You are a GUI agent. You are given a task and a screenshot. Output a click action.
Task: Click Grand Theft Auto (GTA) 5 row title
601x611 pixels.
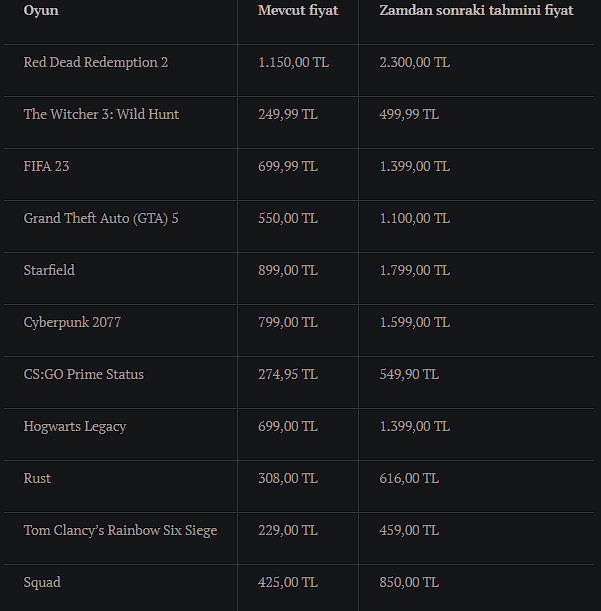pyautogui.click(x=101, y=218)
